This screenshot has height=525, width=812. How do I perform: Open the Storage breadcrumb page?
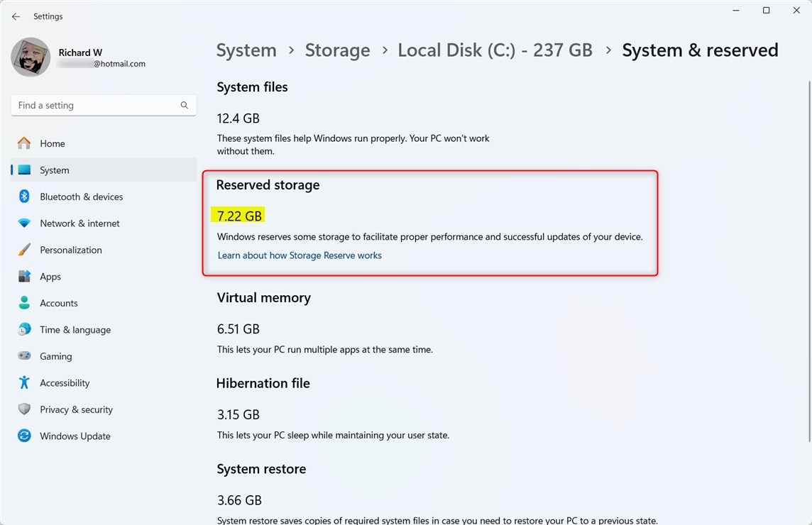click(x=337, y=50)
